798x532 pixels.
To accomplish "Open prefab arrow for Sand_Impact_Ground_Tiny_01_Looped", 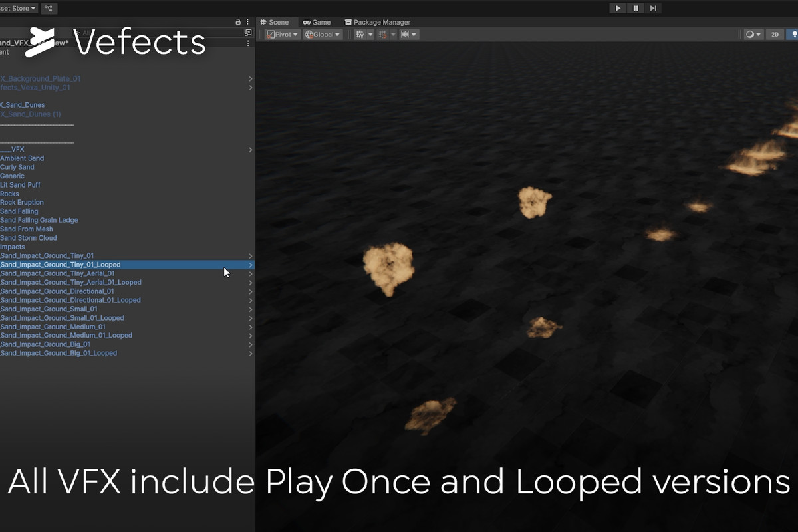I will tap(251, 265).
